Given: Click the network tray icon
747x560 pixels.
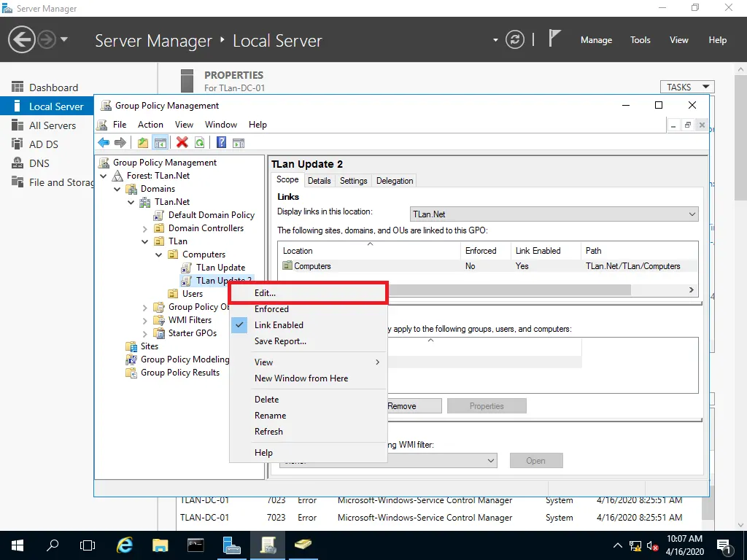Looking at the screenshot, I should pyautogui.click(x=635, y=545).
